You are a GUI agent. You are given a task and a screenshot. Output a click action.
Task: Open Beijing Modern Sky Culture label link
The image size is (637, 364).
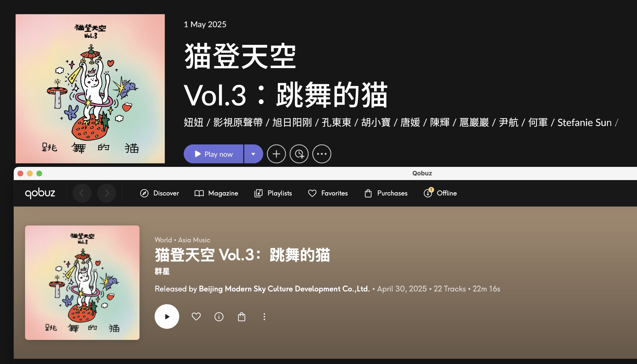pyautogui.click(x=284, y=289)
